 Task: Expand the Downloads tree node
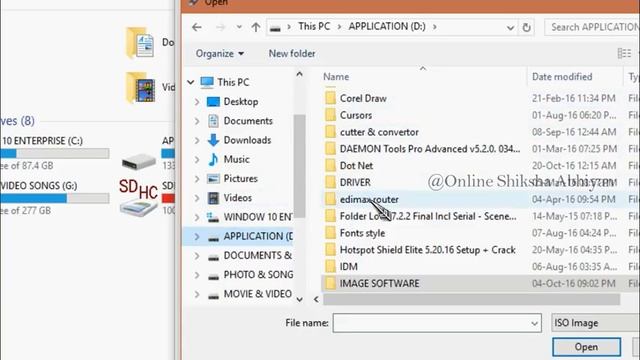coord(197,140)
